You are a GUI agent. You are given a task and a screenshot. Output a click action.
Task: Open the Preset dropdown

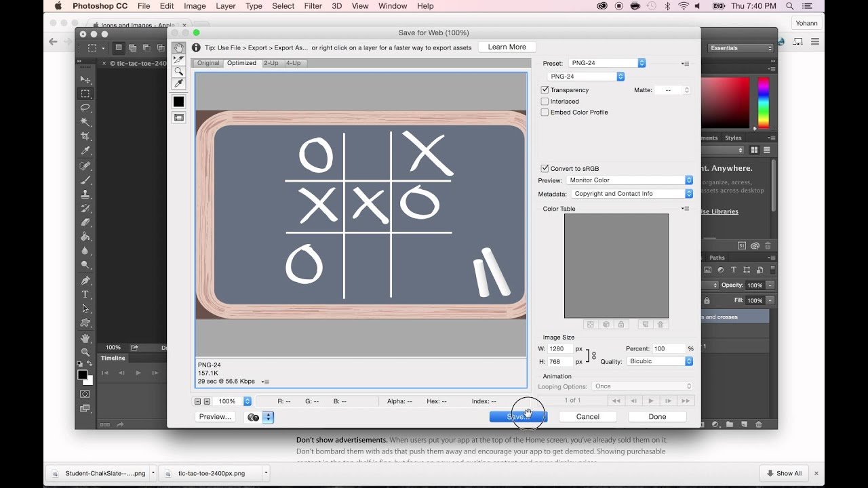click(606, 63)
